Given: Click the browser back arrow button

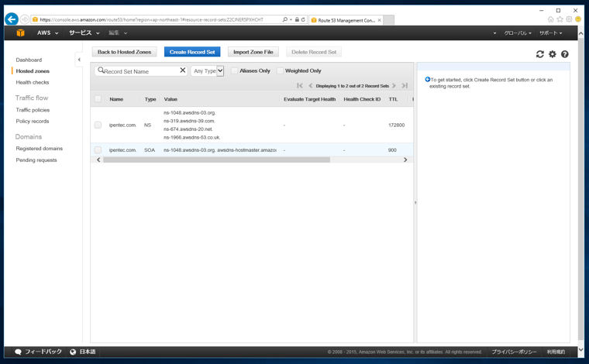Looking at the screenshot, I should [x=12, y=19].
